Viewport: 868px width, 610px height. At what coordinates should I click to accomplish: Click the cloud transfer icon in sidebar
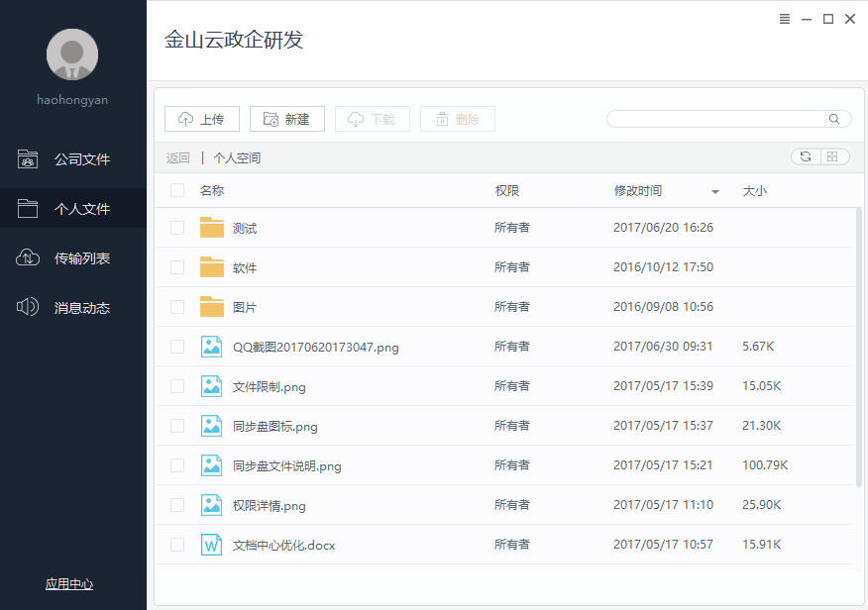click(27, 257)
